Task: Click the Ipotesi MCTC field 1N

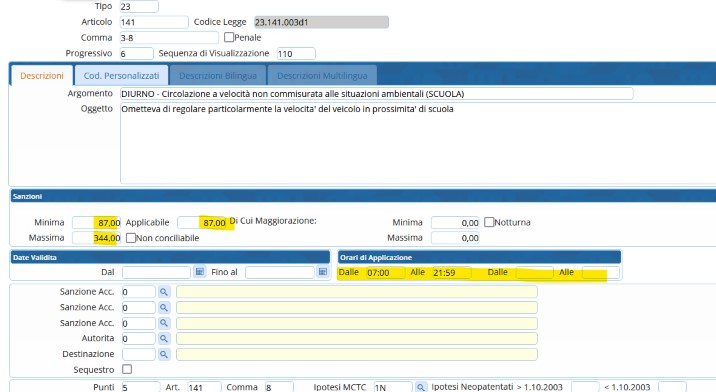Action: pos(393,387)
